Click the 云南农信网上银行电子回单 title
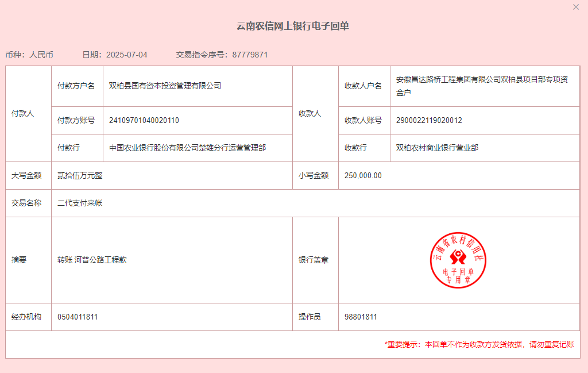588x373 pixels. (293, 26)
